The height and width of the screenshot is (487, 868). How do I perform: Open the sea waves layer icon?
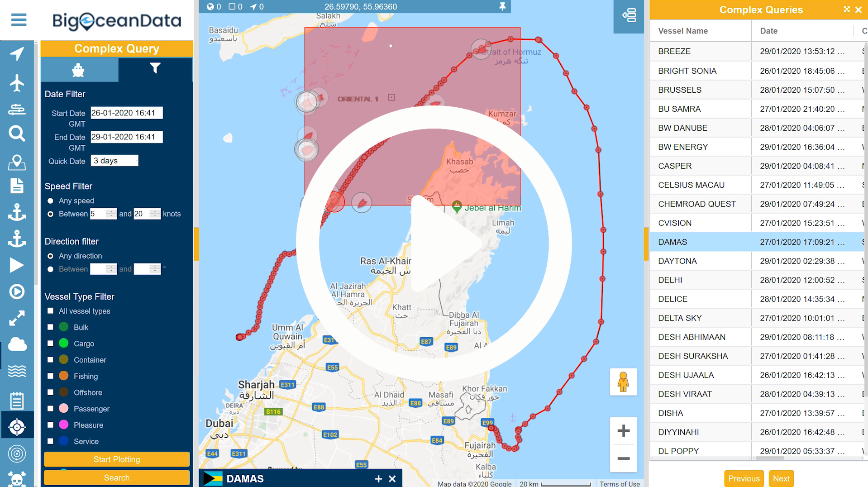(x=17, y=371)
